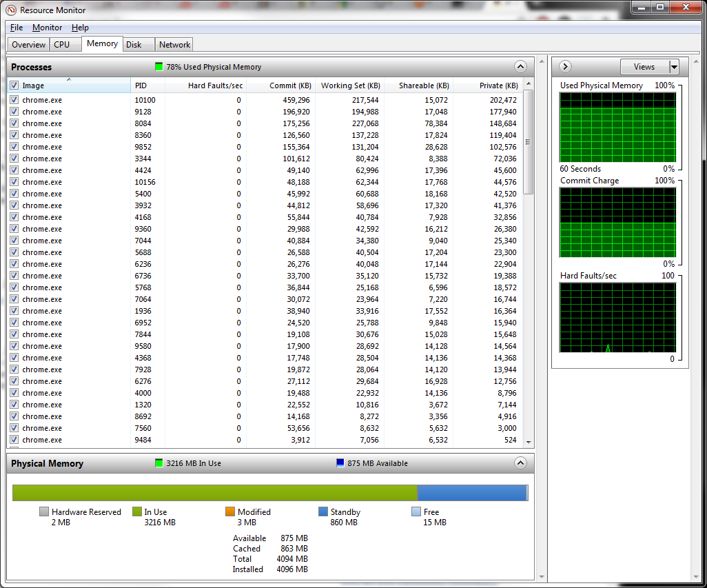Open the Views dropdown arrow
This screenshot has height=588, width=707.
click(674, 67)
